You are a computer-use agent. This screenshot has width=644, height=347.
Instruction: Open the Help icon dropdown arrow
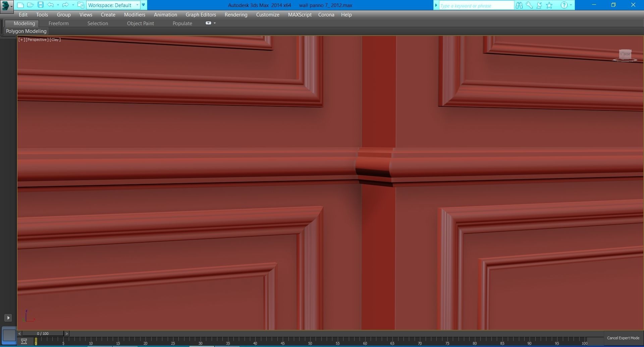click(571, 5)
